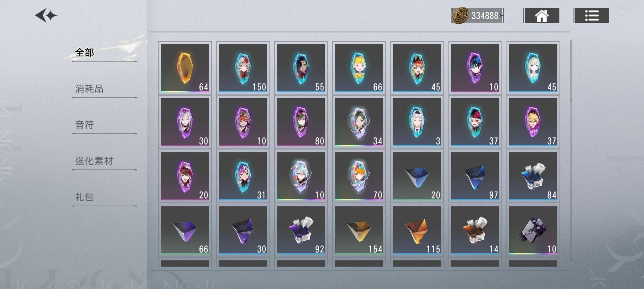Select the dark cube item with count 10
644x289 pixels.
(533, 230)
